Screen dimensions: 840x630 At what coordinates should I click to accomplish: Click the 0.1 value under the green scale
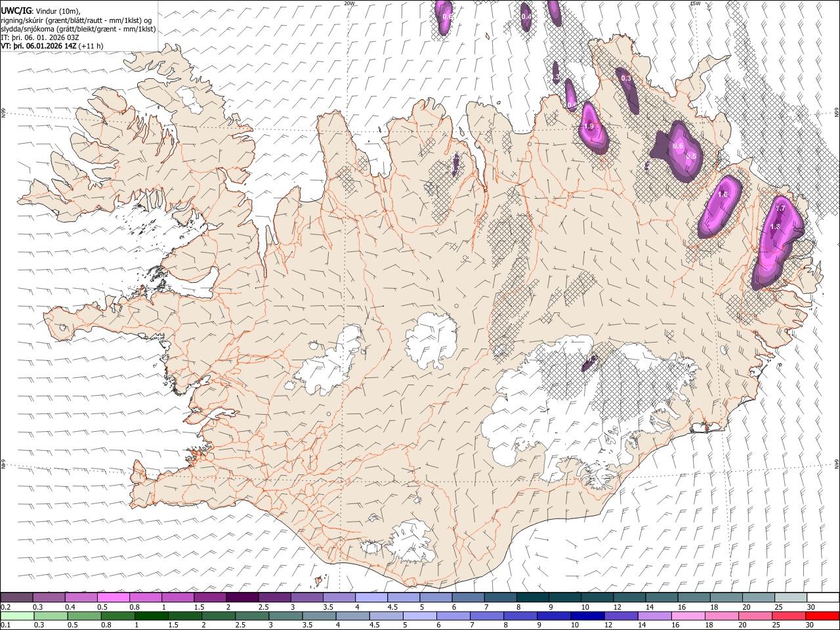point(6,625)
